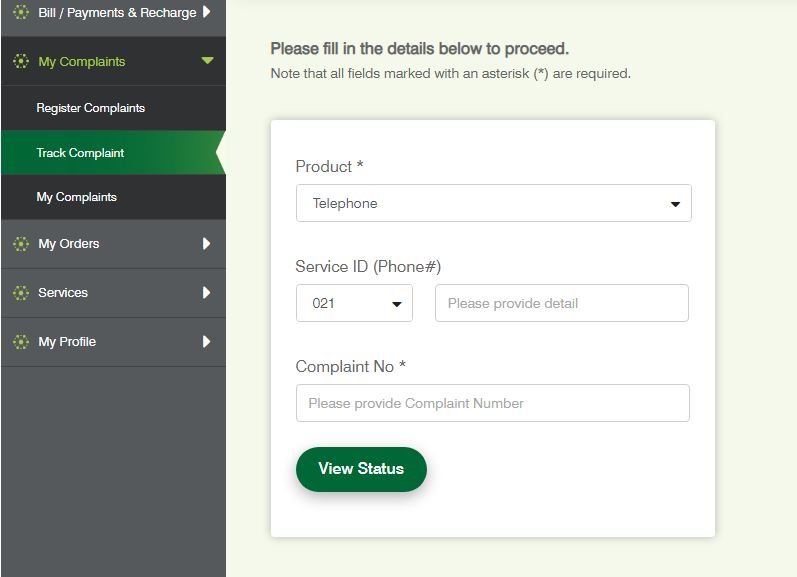Select Track Complaint submenu item

[113, 153]
